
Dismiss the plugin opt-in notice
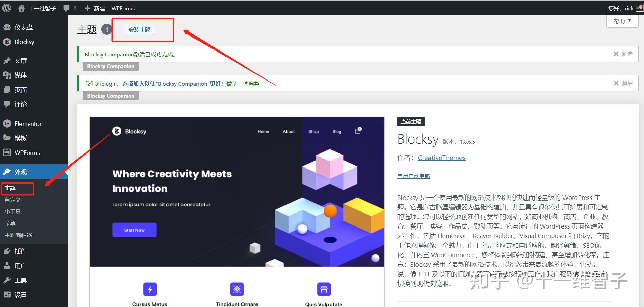click(623, 83)
